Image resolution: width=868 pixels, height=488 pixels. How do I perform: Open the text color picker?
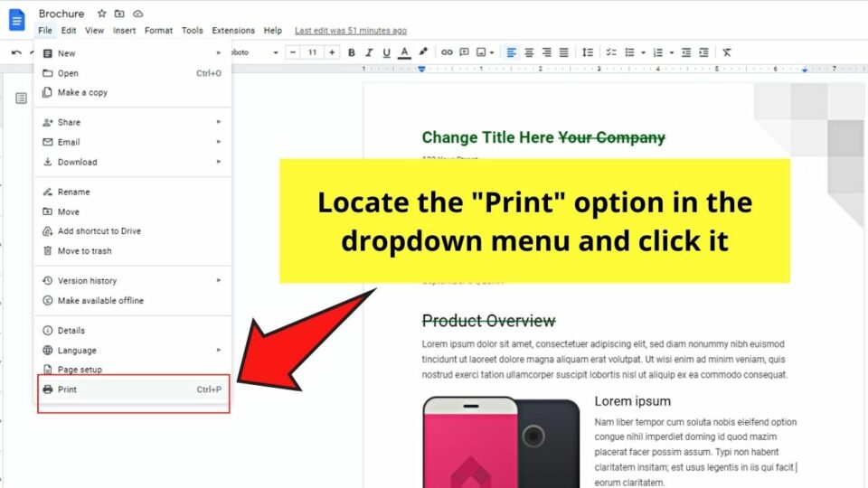pyautogui.click(x=405, y=52)
